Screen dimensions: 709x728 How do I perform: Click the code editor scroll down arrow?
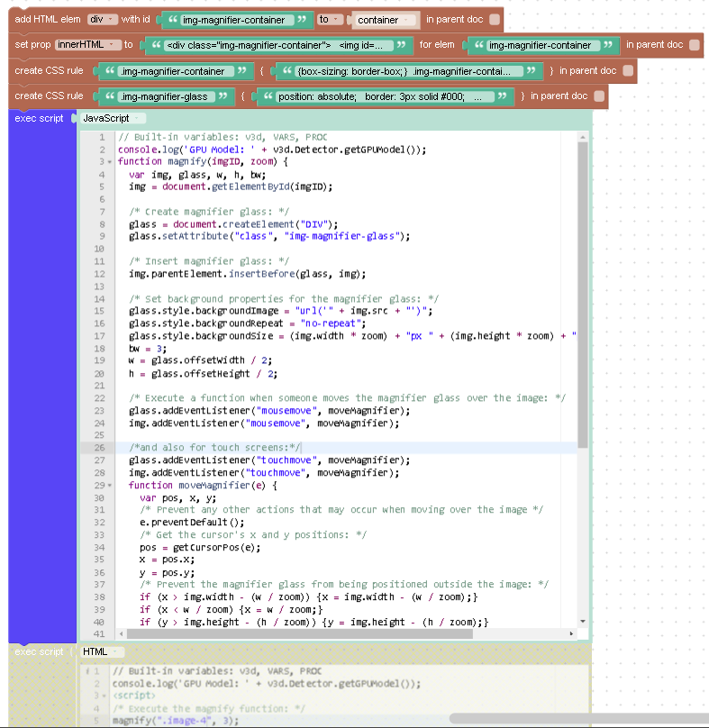(583, 622)
